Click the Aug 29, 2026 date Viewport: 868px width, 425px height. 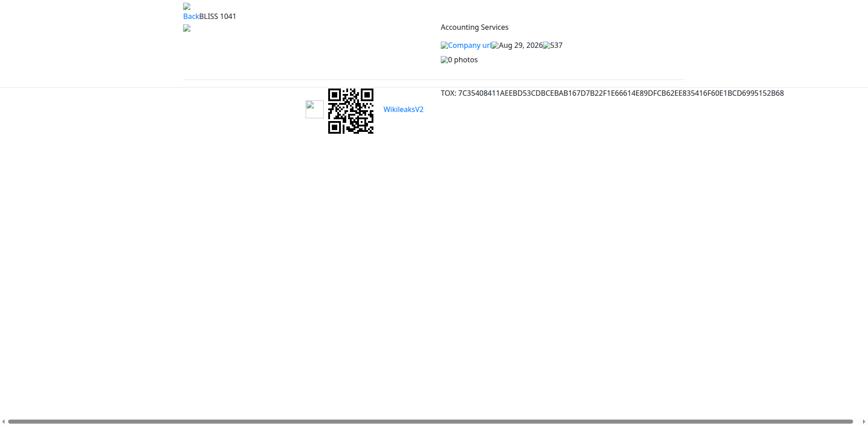(x=521, y=45)
